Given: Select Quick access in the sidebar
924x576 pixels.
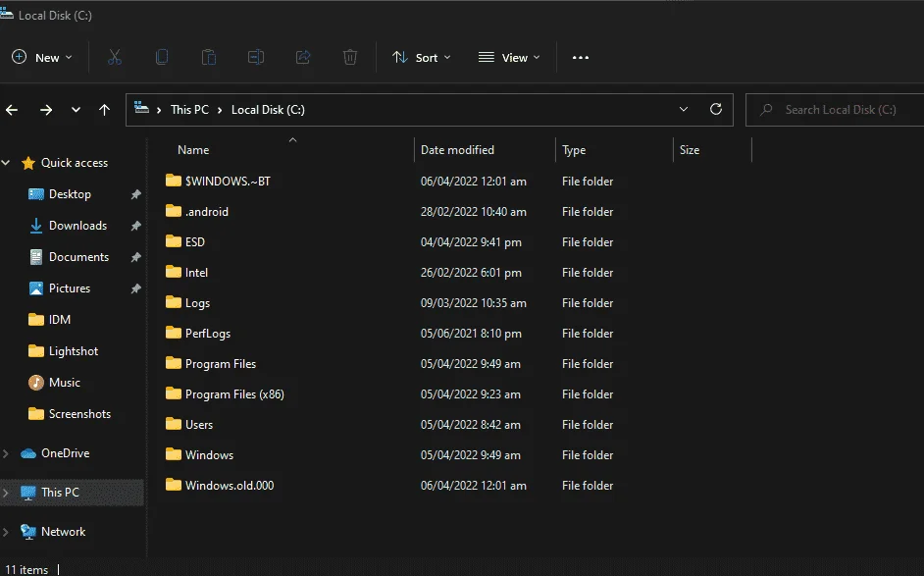Looking at the screenshot, I should [75, 163].
